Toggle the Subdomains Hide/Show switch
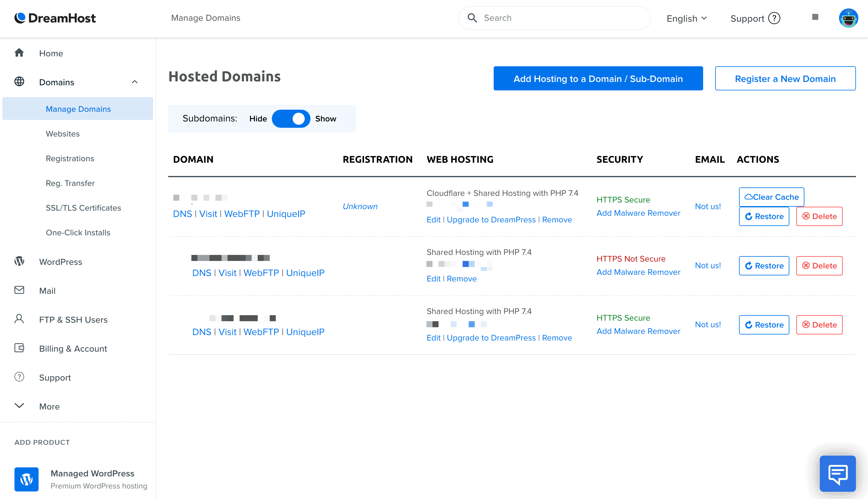868x499 pixels. (291, 119)
